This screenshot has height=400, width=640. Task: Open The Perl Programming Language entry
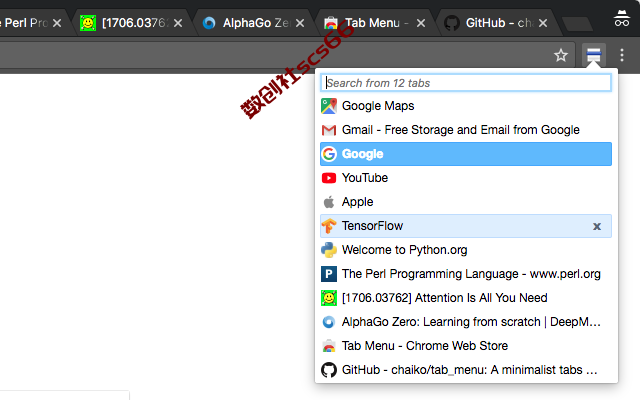(x=466, y=274)
